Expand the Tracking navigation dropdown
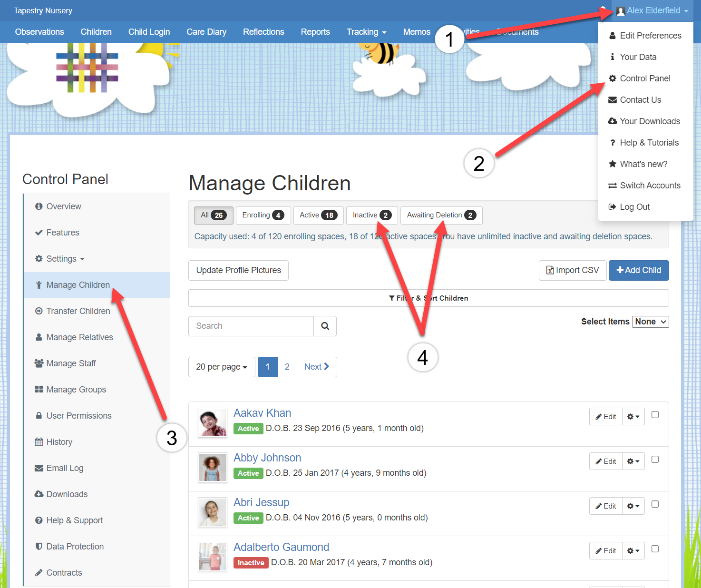This screenshot has width=701, height=588. tap(366, 32)
